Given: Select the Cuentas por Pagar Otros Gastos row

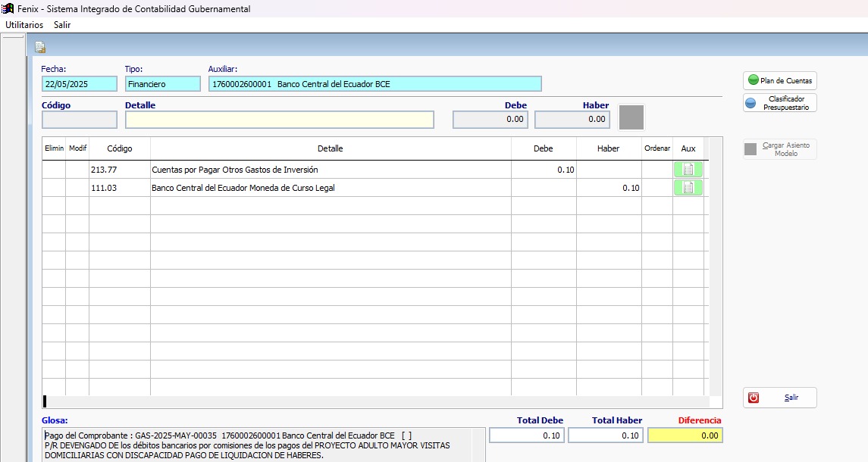Looking at the screenshot, I should (330, 170).
